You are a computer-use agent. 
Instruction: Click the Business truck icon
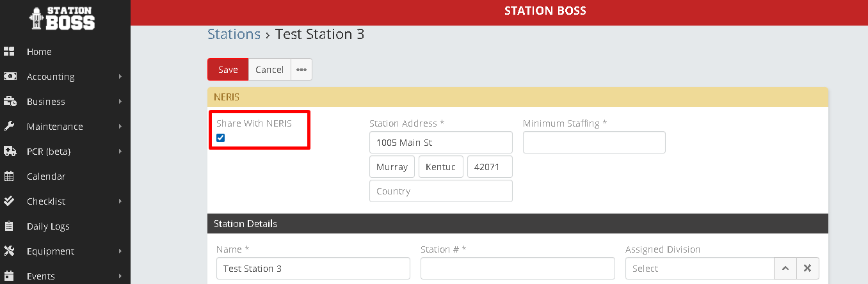(x=10, y=102)
